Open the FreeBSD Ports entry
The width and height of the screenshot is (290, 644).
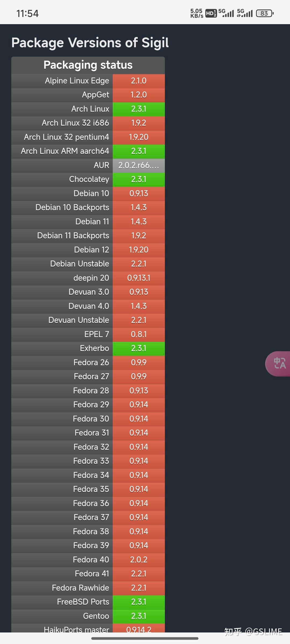point(88,602)
